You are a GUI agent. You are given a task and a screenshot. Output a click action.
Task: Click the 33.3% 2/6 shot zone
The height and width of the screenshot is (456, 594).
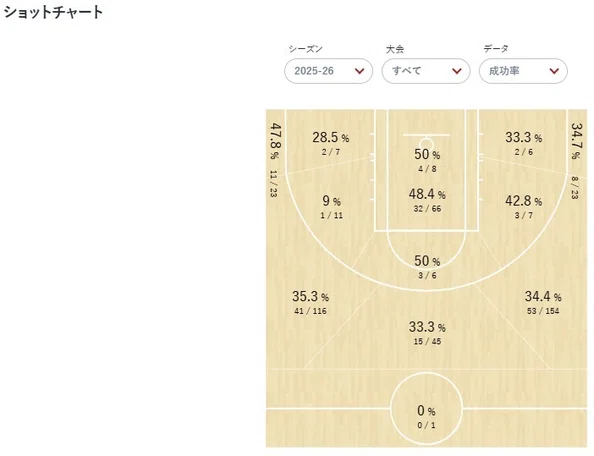pos(524,143)
